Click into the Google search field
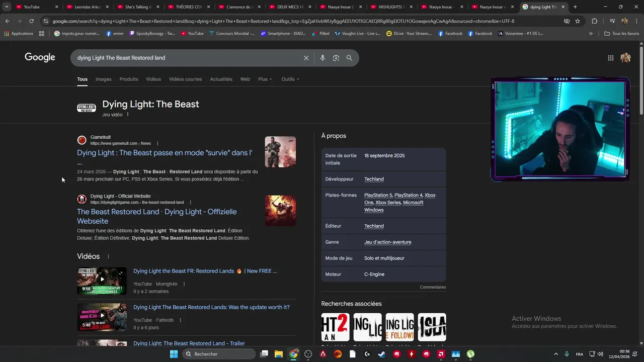Screen dimensions: 644x362 click(186, 58)
